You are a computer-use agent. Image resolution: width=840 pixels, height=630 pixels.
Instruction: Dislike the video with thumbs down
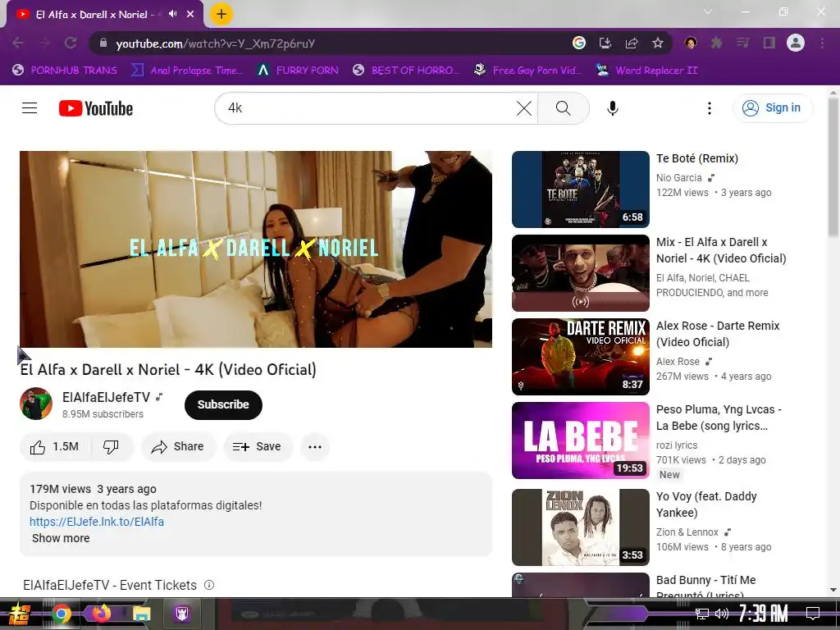click(x=111, y=447)
